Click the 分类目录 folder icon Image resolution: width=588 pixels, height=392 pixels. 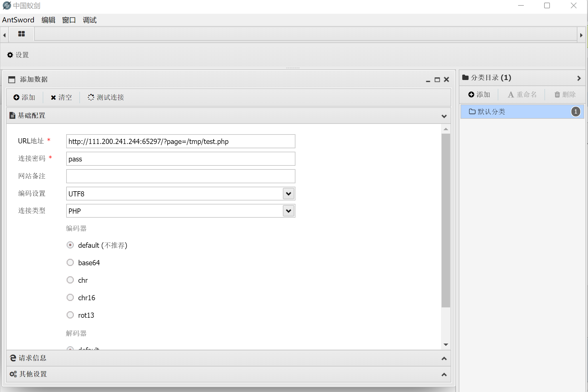465,77
